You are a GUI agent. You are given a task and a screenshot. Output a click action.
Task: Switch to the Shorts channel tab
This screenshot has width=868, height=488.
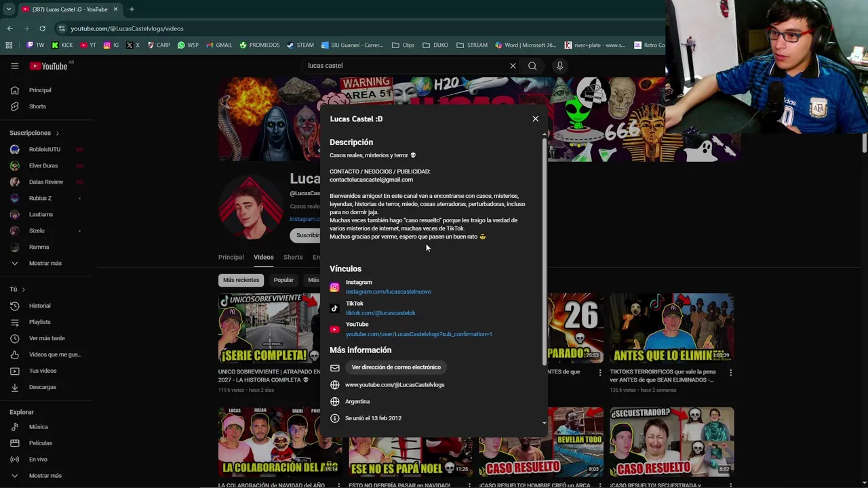[x=293, y=258]
